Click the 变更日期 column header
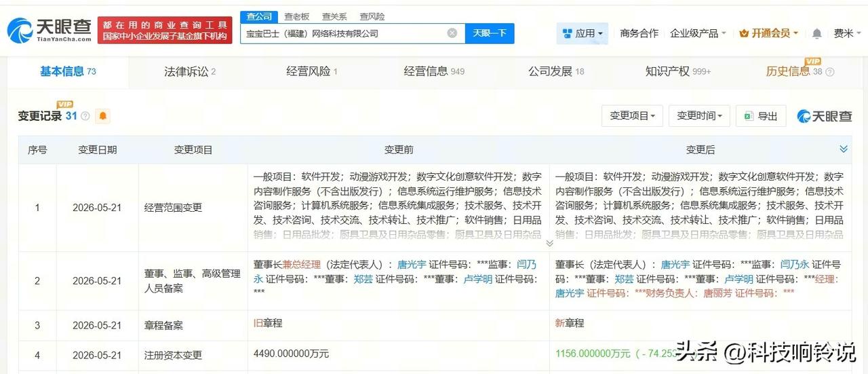Viewport: 868px width, 374px height. (x=97, y=149)
